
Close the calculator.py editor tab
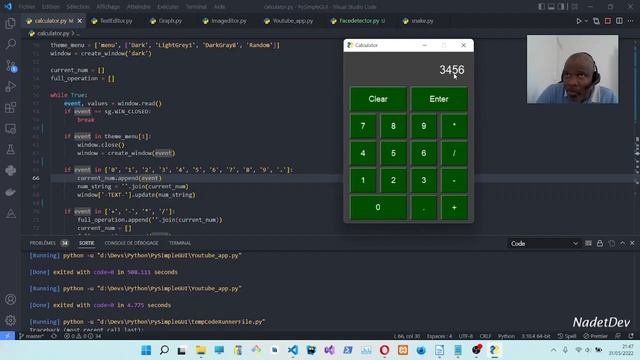pyautogui.click(x=80, y=21)
